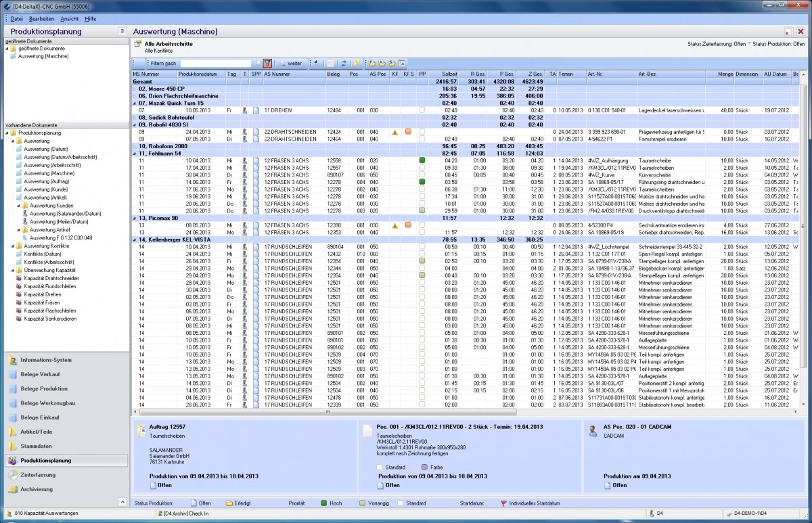Pin the Produktionsplanung side panel
The image size is (812, 523).
(x=122, y=31)
